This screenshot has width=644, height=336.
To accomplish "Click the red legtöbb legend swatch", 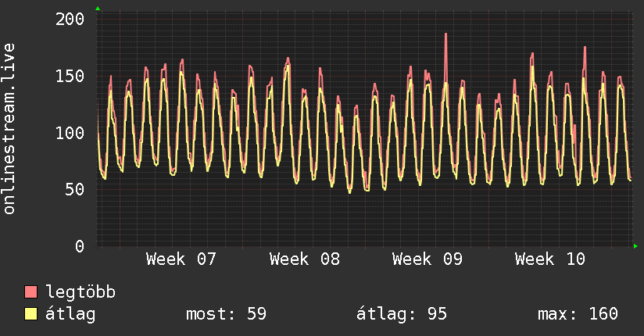I will pos(31,292).
